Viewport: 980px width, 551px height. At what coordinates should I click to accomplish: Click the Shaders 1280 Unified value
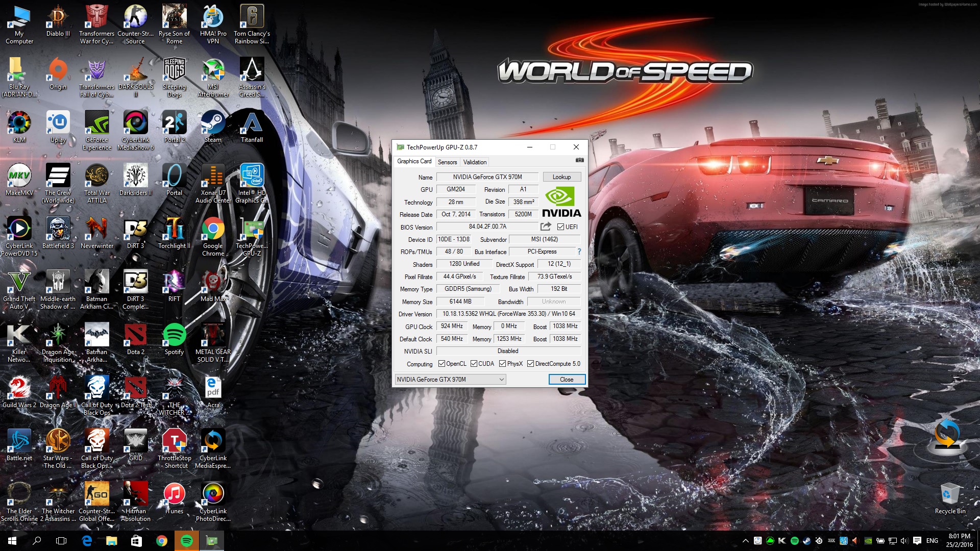pos(464,264)
